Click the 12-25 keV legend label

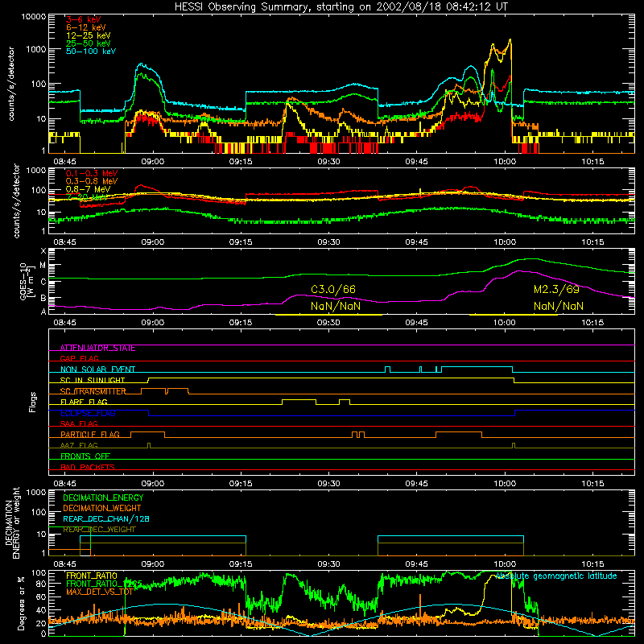pyautogui.click(x=88, y=35)
